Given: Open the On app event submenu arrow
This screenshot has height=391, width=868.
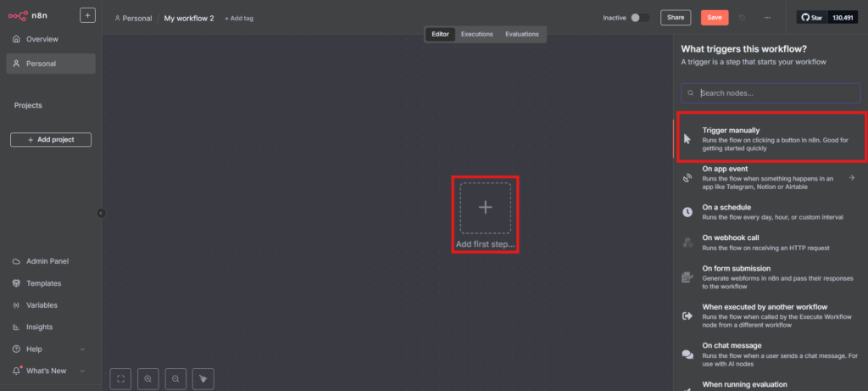Looking at the screenshot, I should [x=851, y=177].
